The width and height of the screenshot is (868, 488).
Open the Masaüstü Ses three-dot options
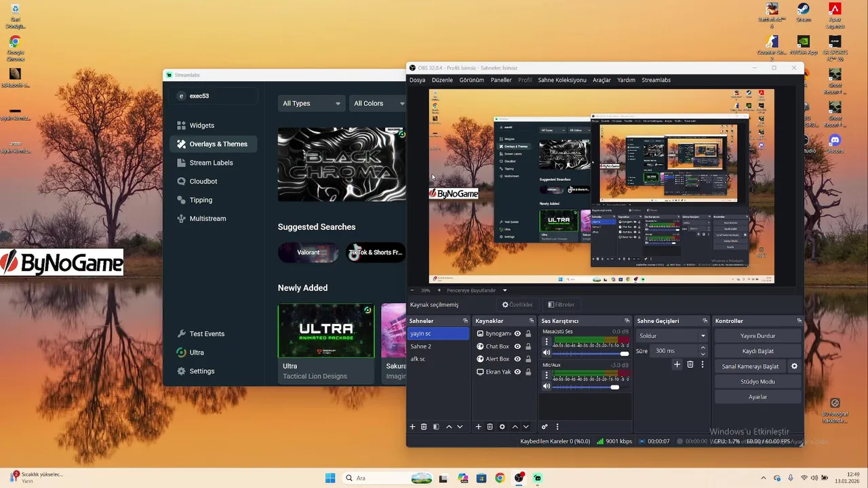coord(547,342)
